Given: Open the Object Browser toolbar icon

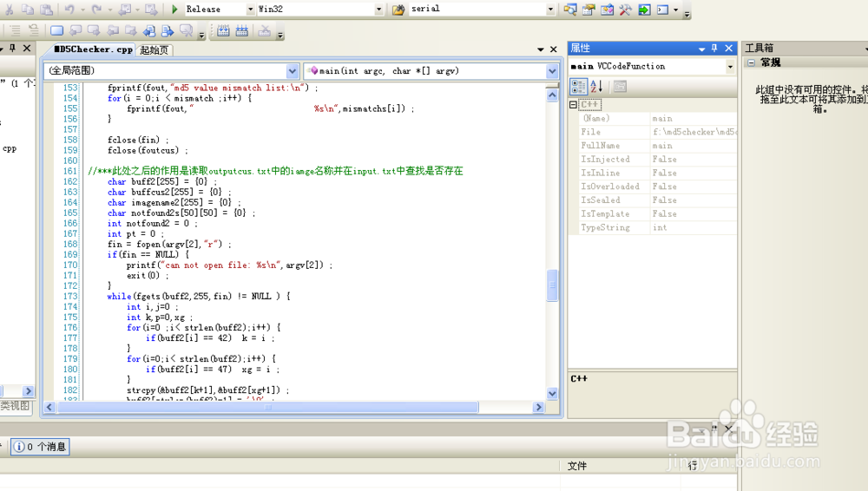Looking at the screenshot, I should pos(608,10).
